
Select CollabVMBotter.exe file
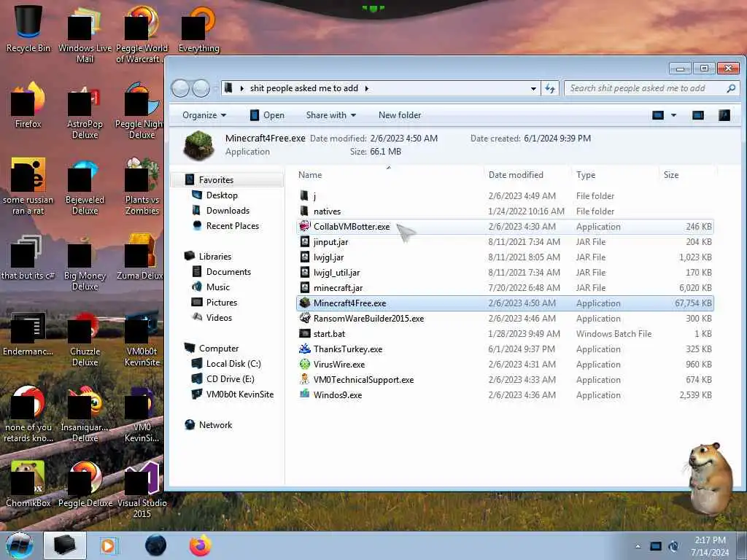click(x=505, y=226)
